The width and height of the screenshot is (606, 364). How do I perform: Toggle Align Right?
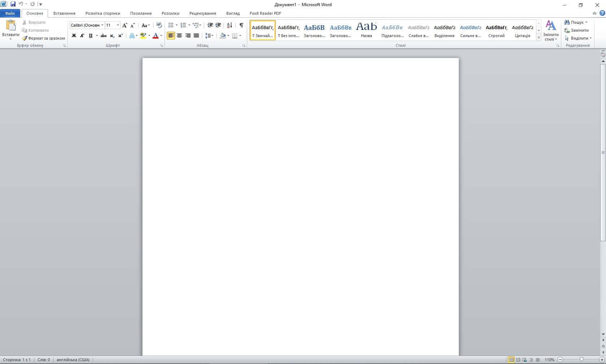pyautogui.click(x=188, y=36)
